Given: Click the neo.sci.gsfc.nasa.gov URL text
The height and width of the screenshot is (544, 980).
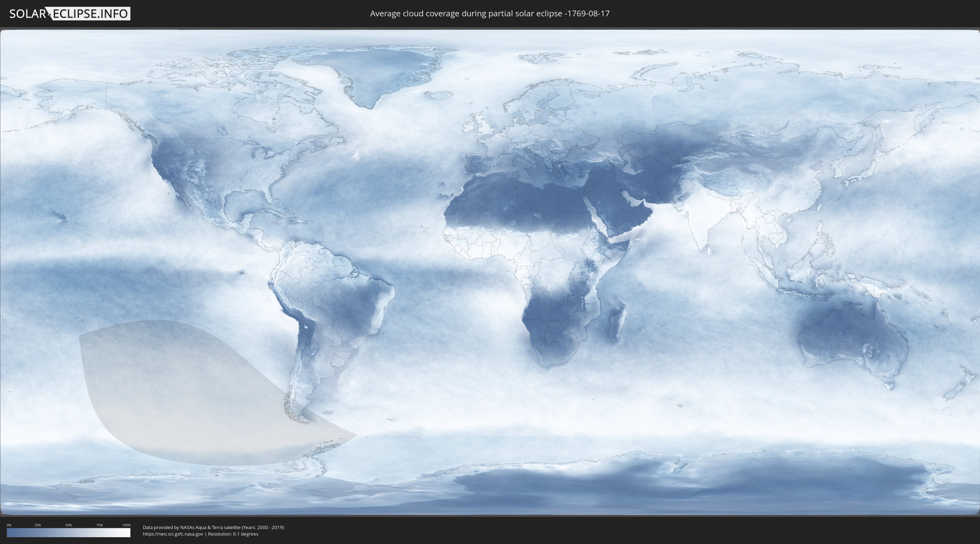Looking at the screenshot, I should [x=173, y=534].
